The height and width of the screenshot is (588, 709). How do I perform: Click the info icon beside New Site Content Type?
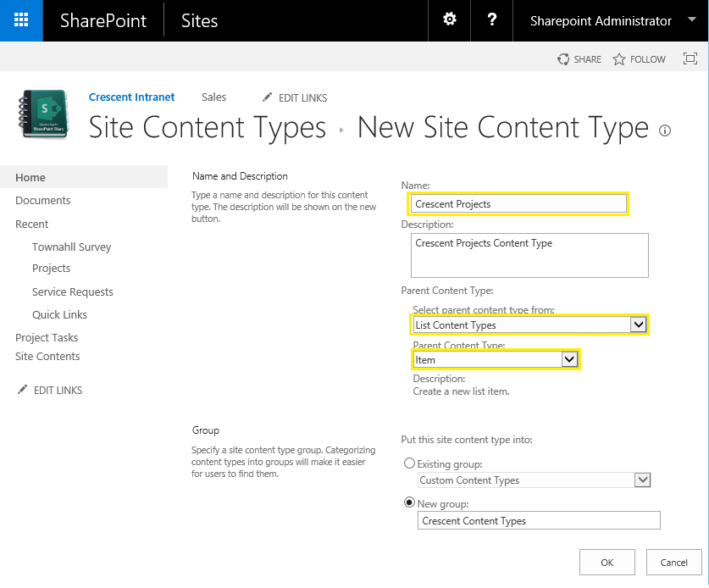[x=665, y=130]
